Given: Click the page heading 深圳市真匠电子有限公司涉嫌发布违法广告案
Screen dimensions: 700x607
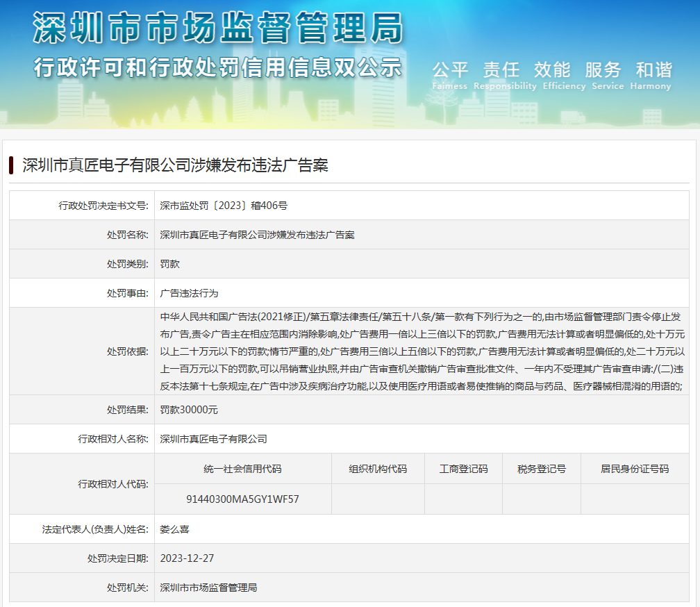Looking at the screenshot, I should pos(175,165).
